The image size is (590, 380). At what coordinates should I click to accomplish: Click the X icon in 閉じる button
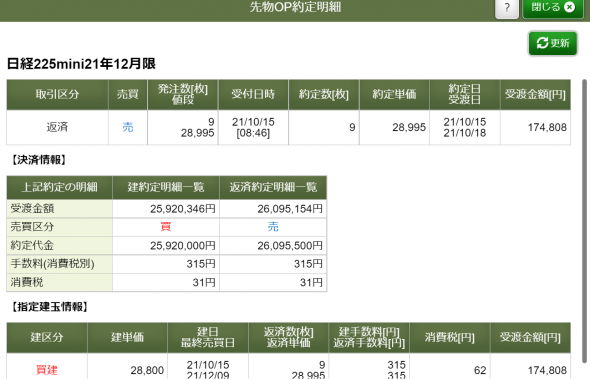coord(570,7)
